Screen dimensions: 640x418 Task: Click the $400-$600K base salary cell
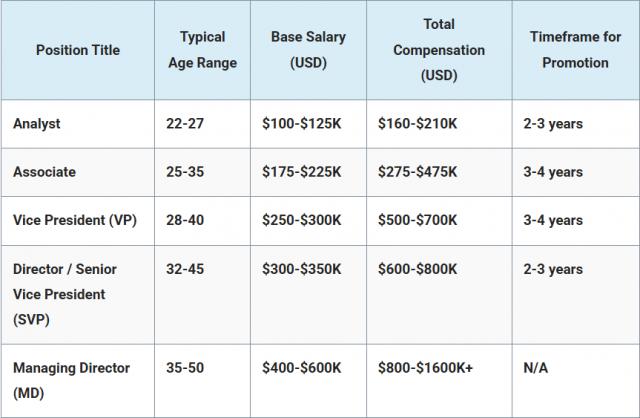click(301, 368)
